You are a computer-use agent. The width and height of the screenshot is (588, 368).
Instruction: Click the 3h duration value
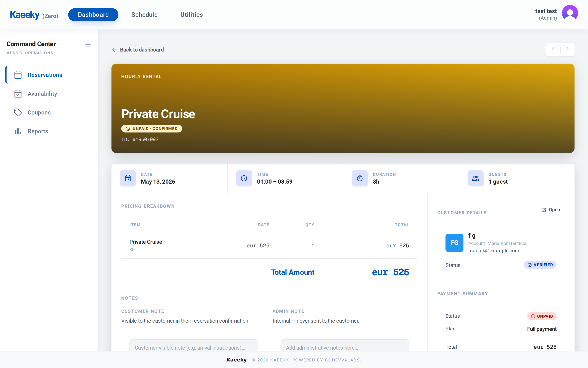[x=376, y=182]
